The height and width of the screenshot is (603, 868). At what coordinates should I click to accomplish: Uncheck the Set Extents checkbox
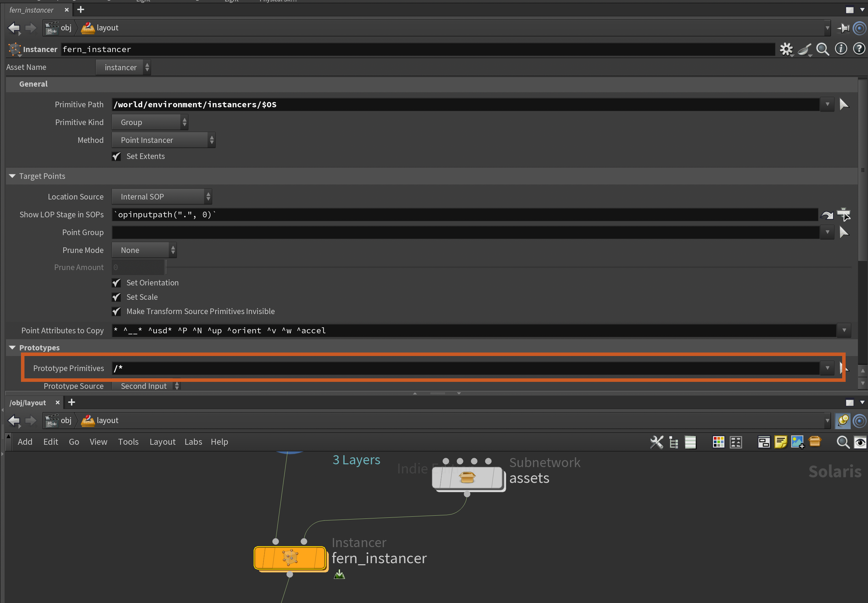click(116, 157)
